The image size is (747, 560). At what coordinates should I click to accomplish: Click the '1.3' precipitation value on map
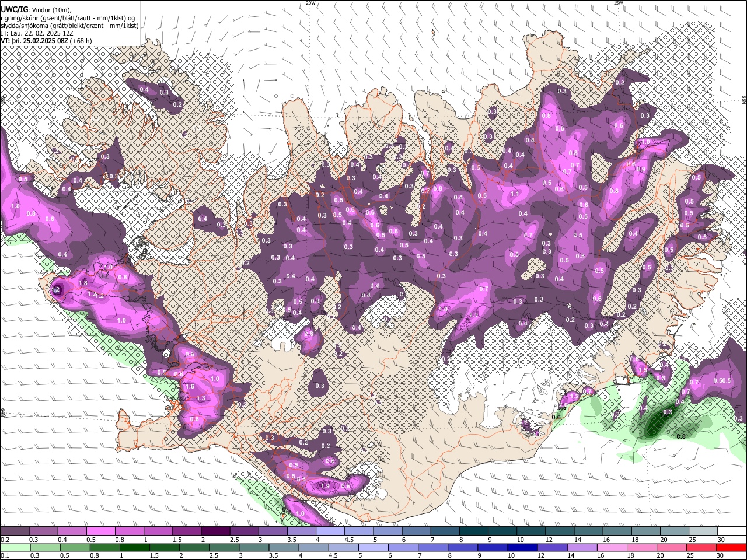click(201, 398)
